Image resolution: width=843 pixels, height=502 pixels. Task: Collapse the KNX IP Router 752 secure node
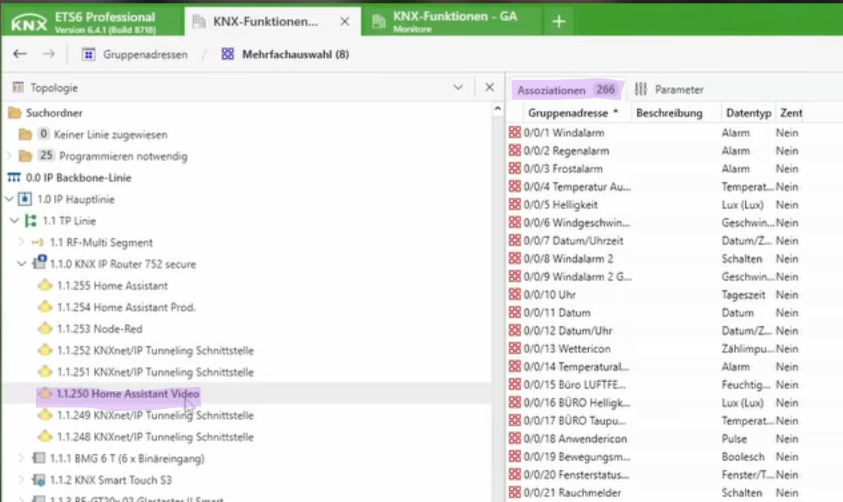[x=22, y=264]
